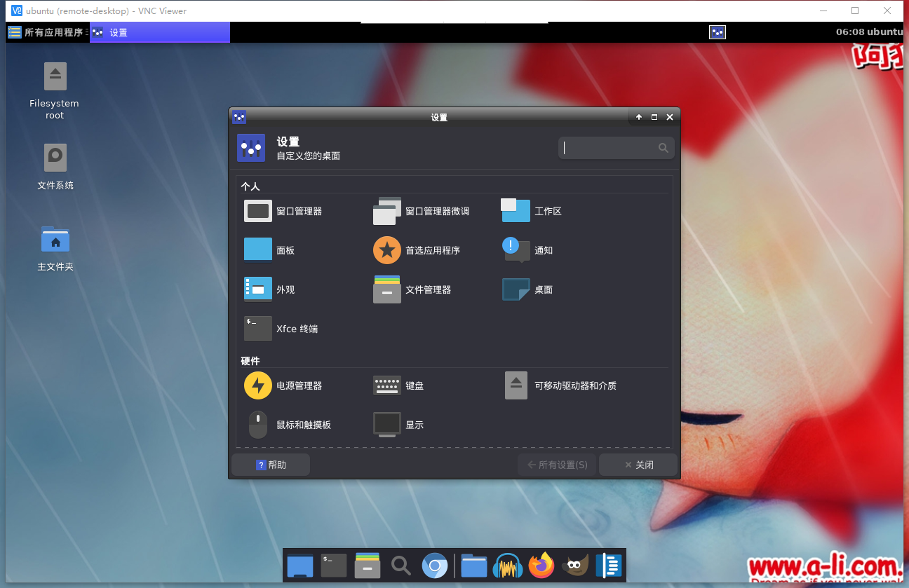909x588 pixels.
Task: Open Mouse and Touchpad (鼠标和触摸板)
Action: pos(288,425)
